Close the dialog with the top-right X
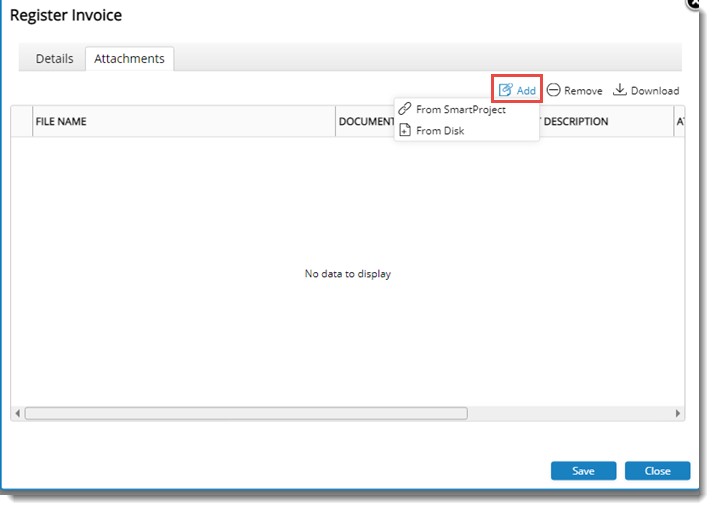Image resolution: width=714 pixels, height=510 pixels. pyautogui.click(x=693, y=4)
